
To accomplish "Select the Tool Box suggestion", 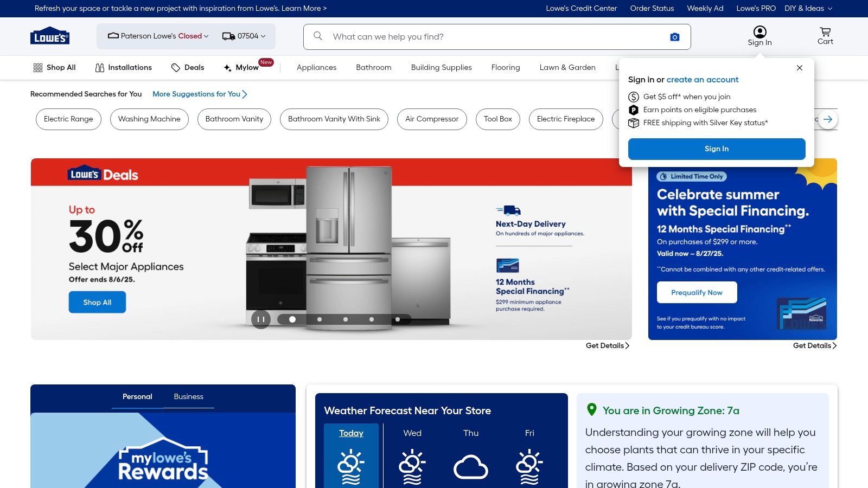I will pos(498,119).
